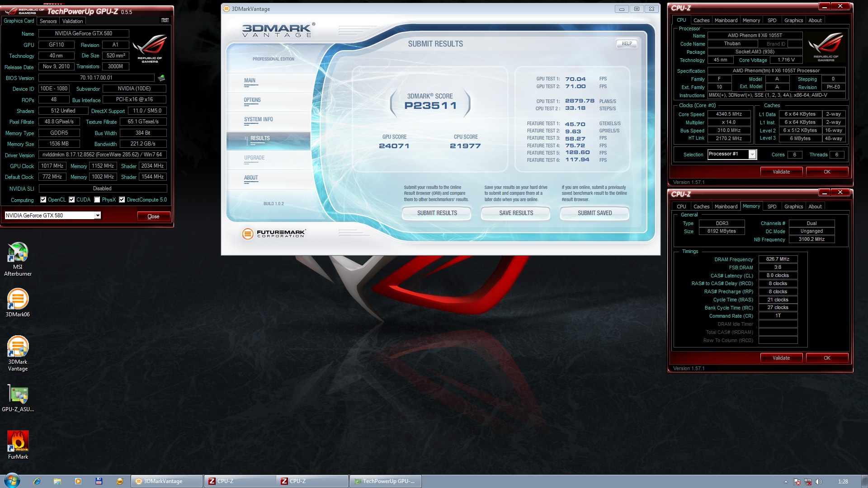Open the Mainboard tab in the top CPU-Z window

(x=726, y=20)
